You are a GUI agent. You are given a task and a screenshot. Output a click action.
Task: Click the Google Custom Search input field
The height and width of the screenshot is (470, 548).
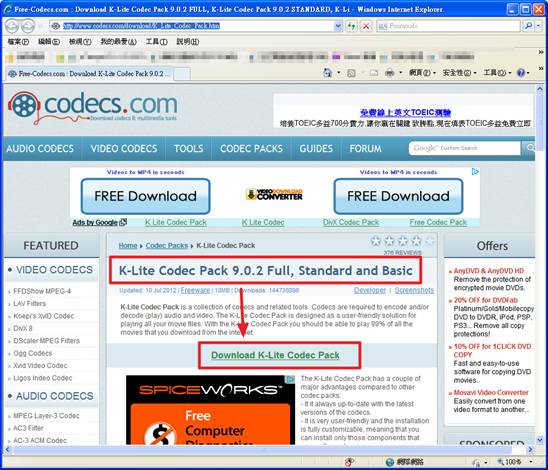click(x=464, y=148)
